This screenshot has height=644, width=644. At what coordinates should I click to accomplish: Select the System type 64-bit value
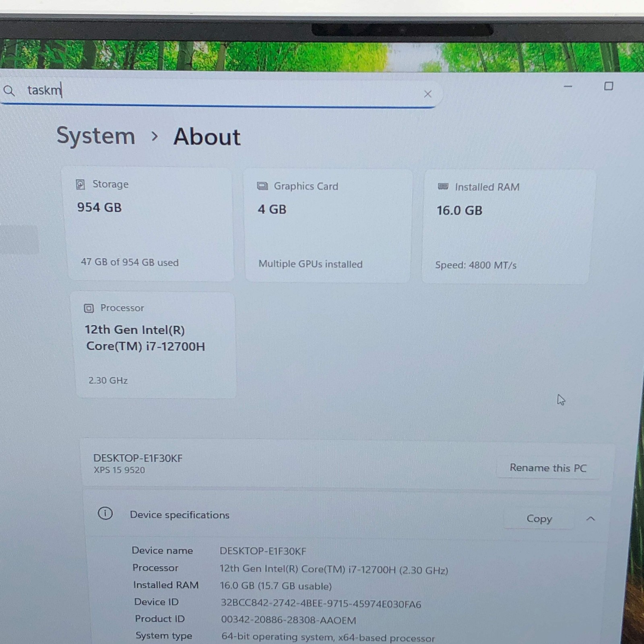coord(328,637)
